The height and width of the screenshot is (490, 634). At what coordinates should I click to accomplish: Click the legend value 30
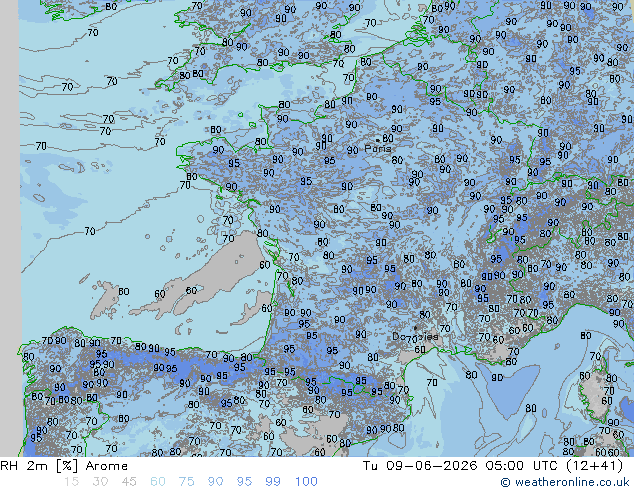(x=100, y=482)
